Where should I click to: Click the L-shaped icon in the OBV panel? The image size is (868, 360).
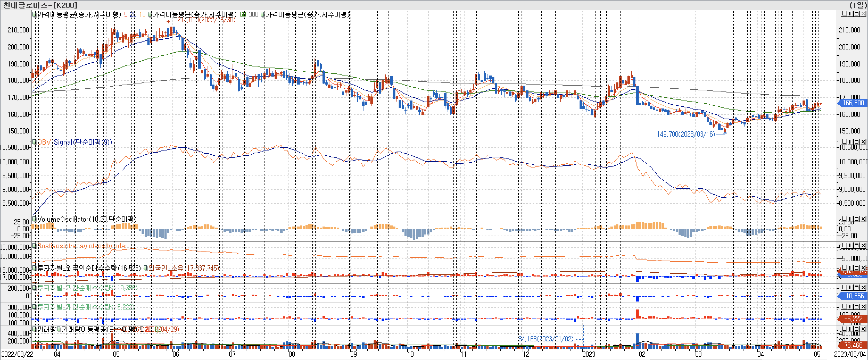tap(844, 141)
